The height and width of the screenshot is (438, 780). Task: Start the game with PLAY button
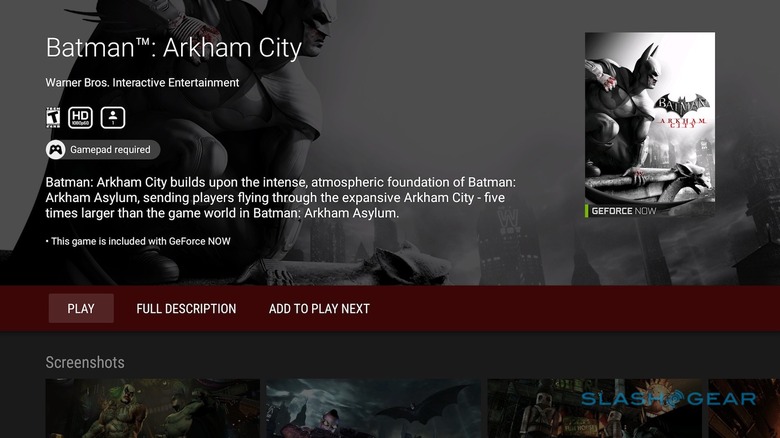click(x=81, y=309)
